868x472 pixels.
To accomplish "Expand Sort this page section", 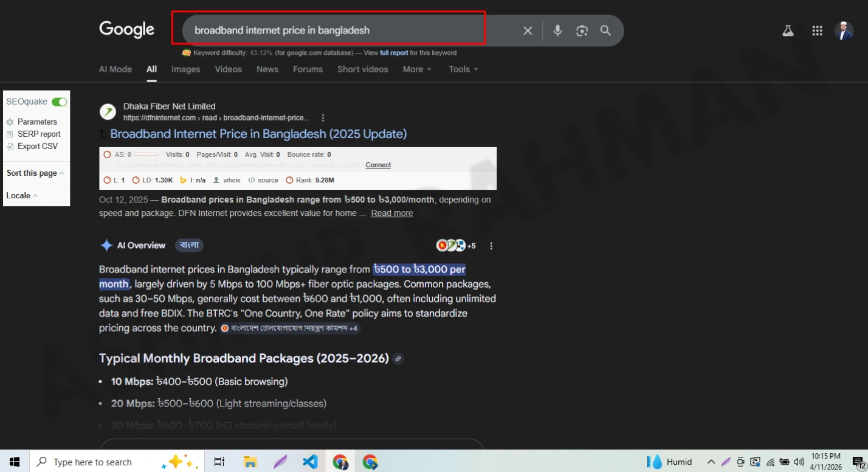I will [35, 173].
